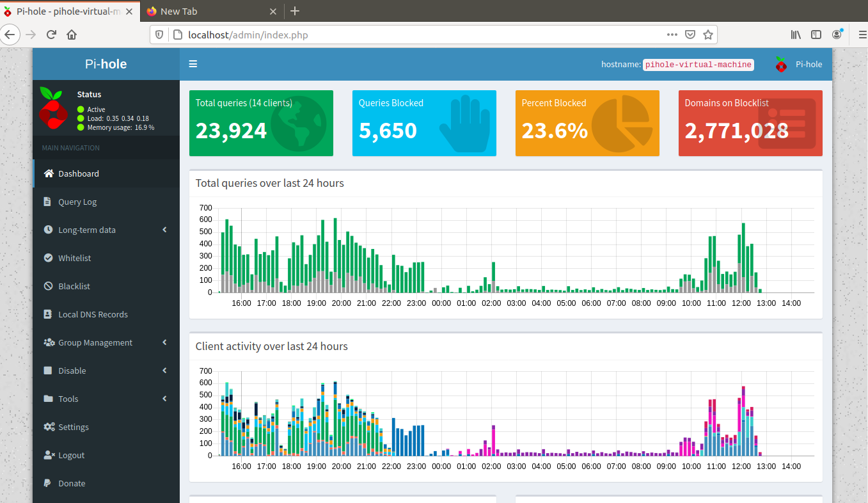Click the Logout sidebar link

(106, 455)
